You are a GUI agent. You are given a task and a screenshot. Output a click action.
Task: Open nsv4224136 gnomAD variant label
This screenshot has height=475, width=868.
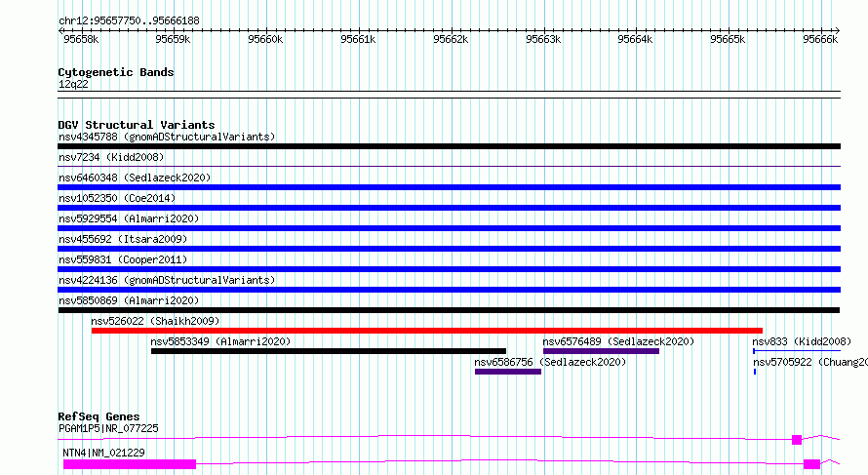[x=167, y=280]
